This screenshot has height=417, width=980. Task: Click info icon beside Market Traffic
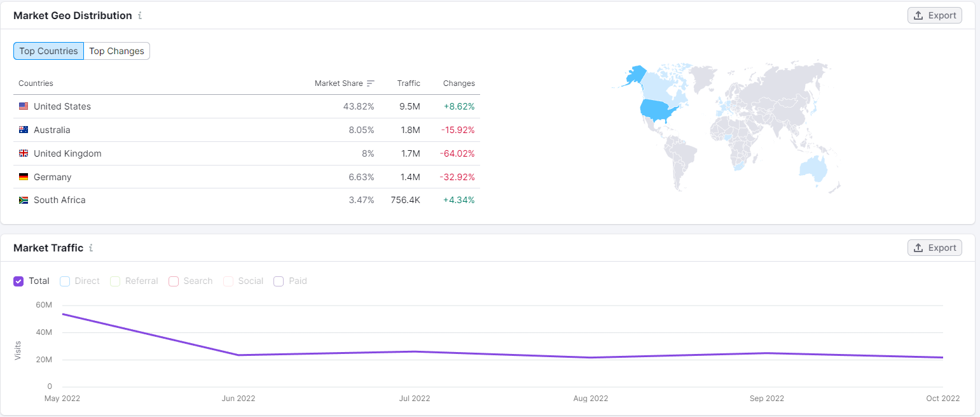(91, 248)
